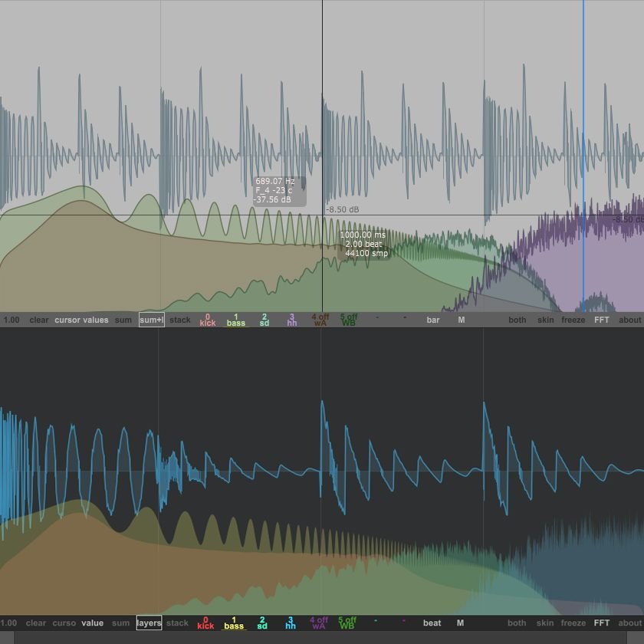Toggle kick channel 0 in upper analyzer
The image size is (644, 644).
click(x=208, y=320)
